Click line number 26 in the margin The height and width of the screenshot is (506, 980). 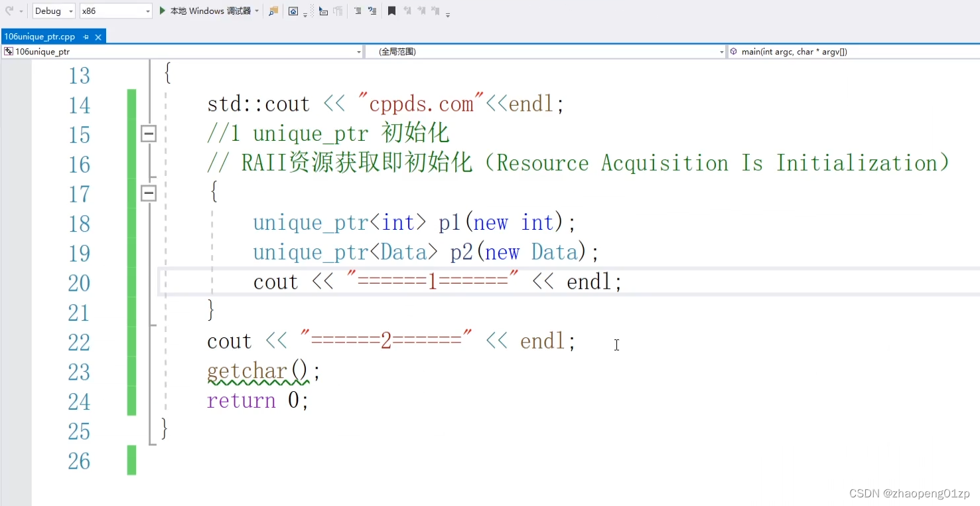pos(79,461)
